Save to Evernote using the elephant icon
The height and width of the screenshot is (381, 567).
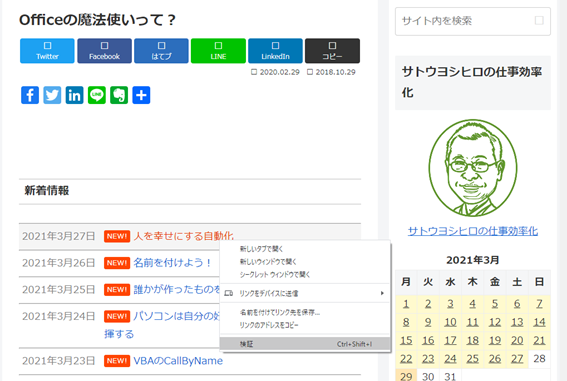(x=119, y=95)
